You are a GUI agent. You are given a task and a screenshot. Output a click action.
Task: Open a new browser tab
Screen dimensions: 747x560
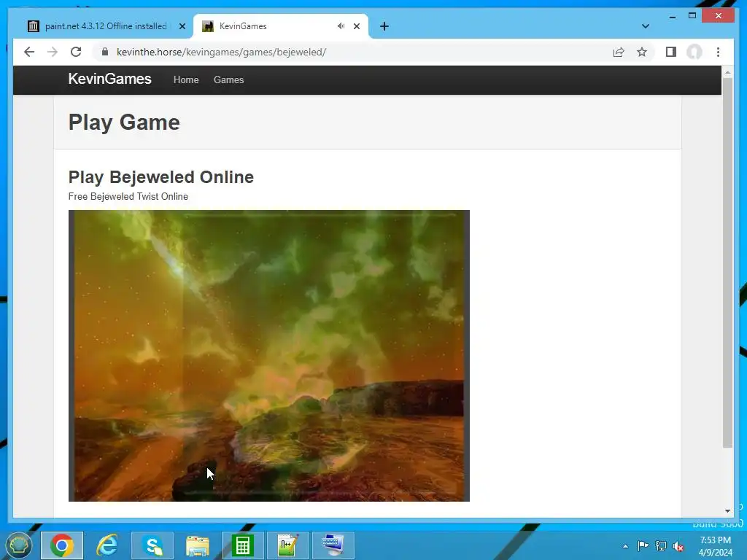point(384,26)
